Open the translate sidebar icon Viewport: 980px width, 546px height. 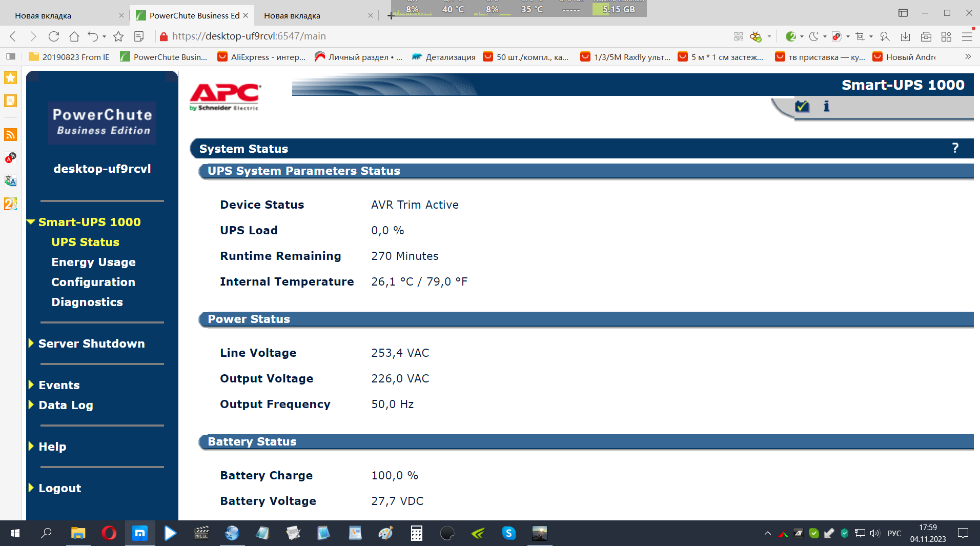pos(11,180)
